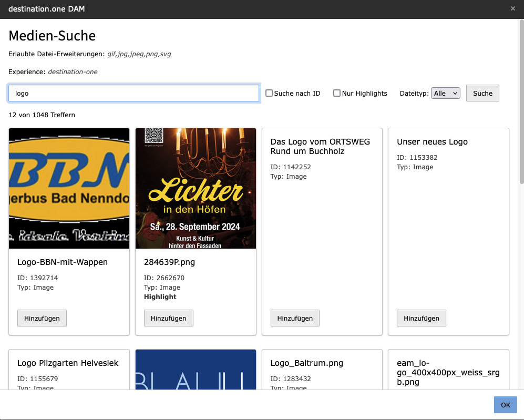Click the Logo_Baltrum.png title
This screenshot has height=420, width=524.
[307, 363]
